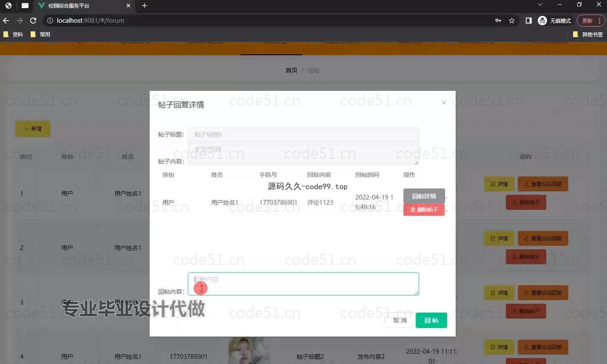Open the 其他书签 bookmarks folder
607x364 pixels.
click(x=588, y=35)
